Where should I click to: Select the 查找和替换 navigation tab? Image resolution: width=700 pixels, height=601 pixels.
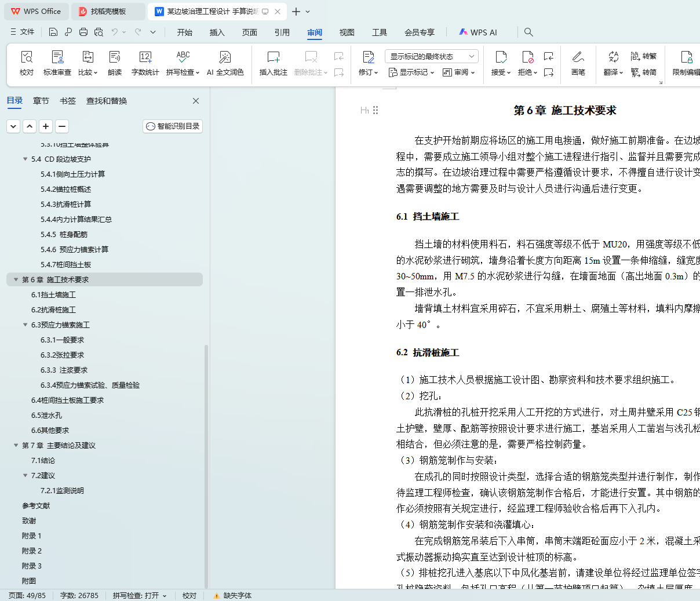[x=107, y=101]
